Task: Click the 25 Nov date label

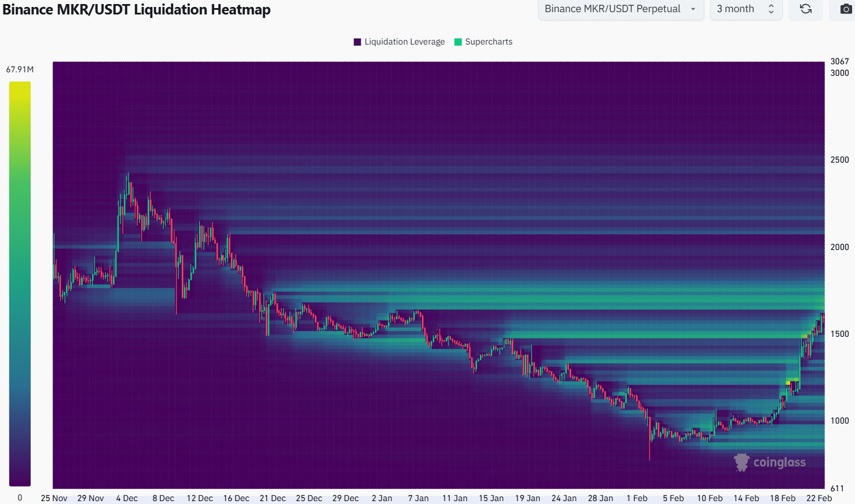Action: 54,498
